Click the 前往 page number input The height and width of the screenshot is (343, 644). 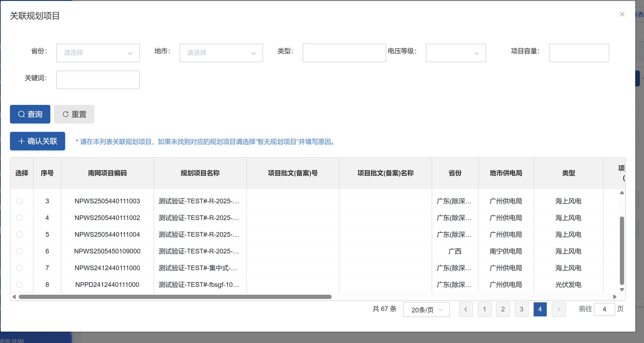[604, 309]
